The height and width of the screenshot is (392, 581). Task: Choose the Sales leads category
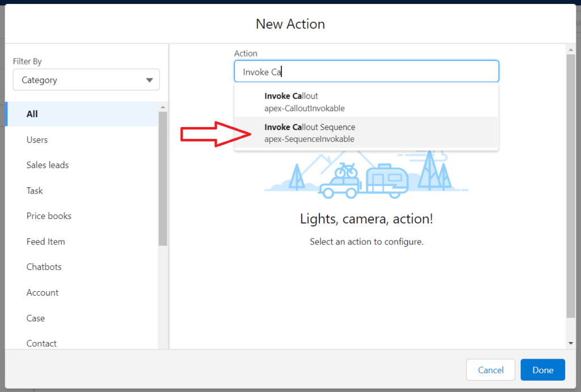click(48, 165)
